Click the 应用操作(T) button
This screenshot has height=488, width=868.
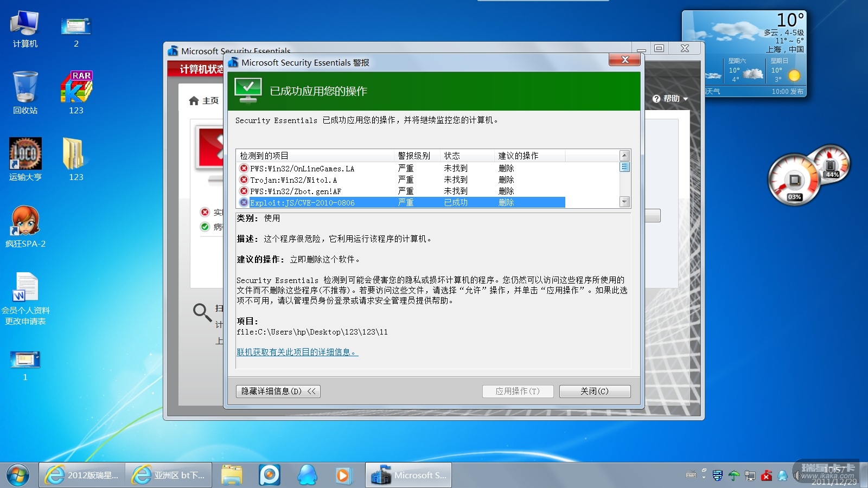518,391
